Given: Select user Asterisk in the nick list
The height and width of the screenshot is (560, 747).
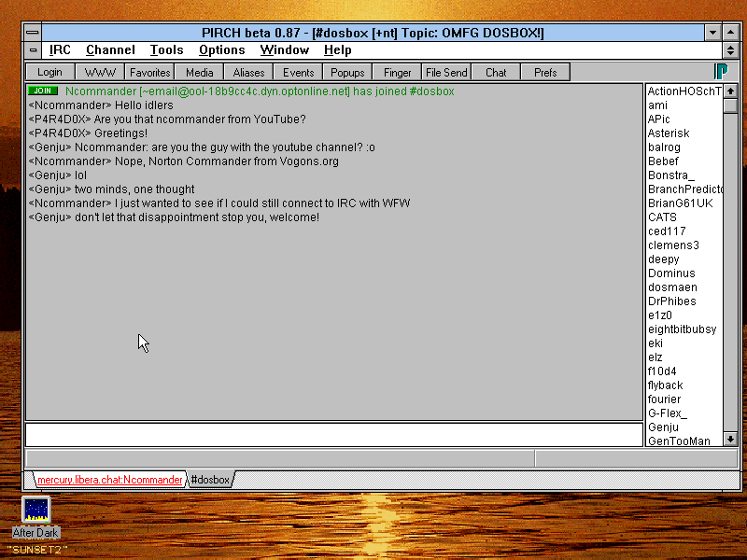Looking at the screenshot, I should pos(684,133).
